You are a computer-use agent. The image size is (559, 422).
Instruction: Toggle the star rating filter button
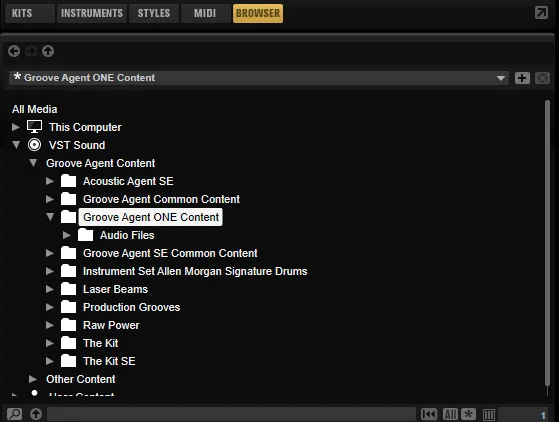point(468,414)
